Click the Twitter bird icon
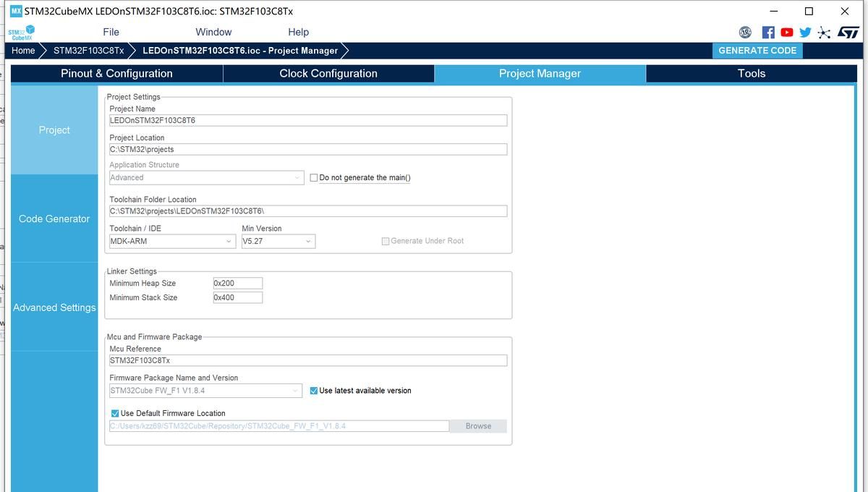Image resolution: width=868 pixels, height=492 pixels. (805, 33)
